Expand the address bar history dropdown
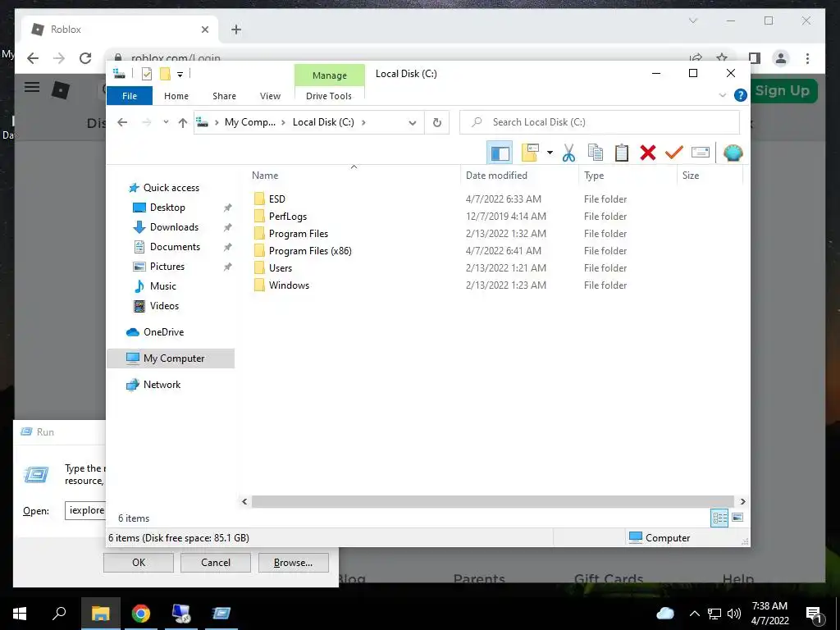The height and width of the screenshot is (630, 840). tap(412, 123)
